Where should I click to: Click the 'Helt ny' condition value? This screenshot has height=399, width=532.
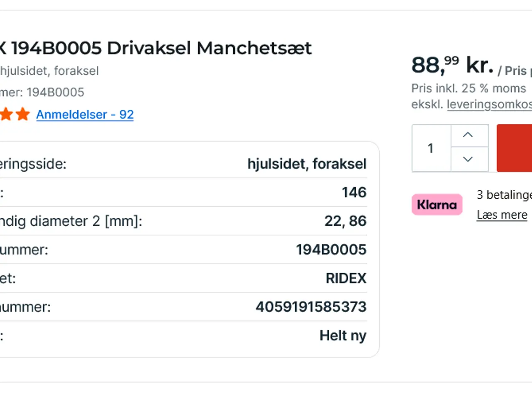click(343, 335)
